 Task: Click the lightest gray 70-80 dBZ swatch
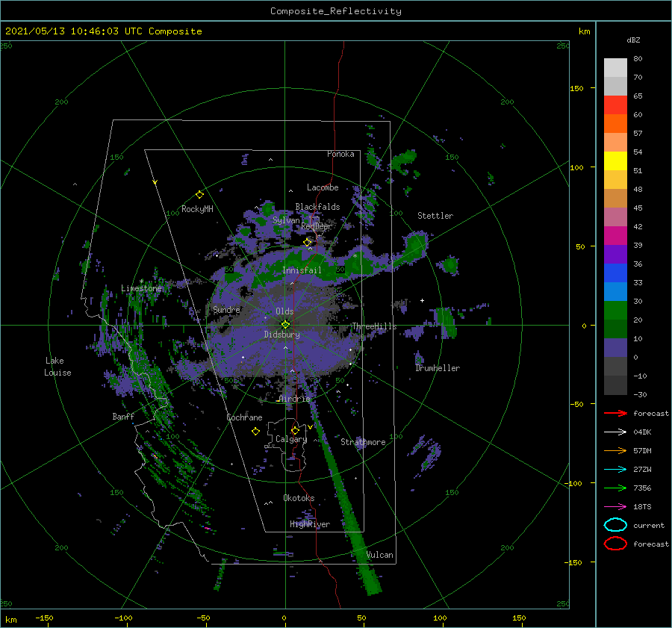pyautogui.click(x=615, y=68)
